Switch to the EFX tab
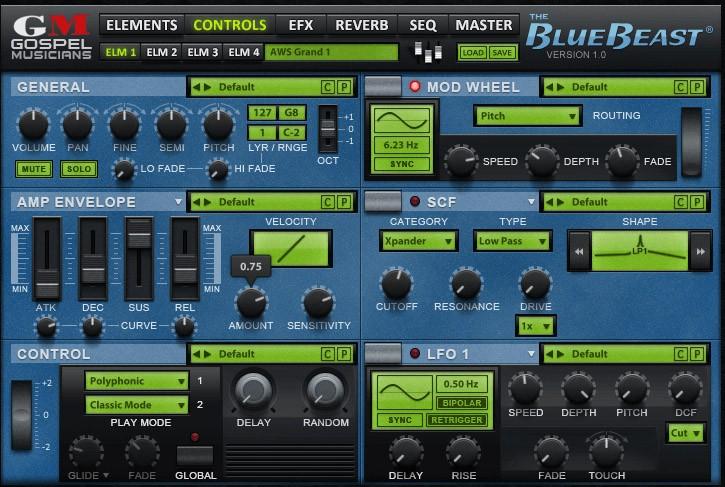The image size is (725, 487). pyautogui.click(x=300, y=25)
